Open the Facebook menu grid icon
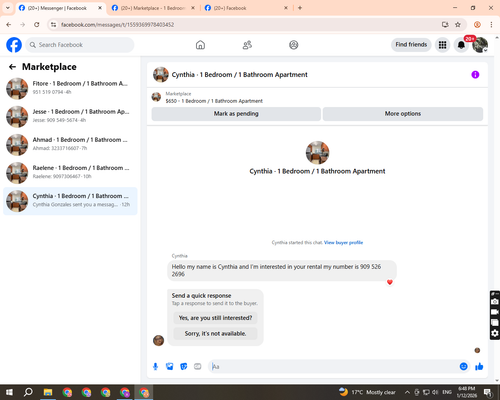 442,45
